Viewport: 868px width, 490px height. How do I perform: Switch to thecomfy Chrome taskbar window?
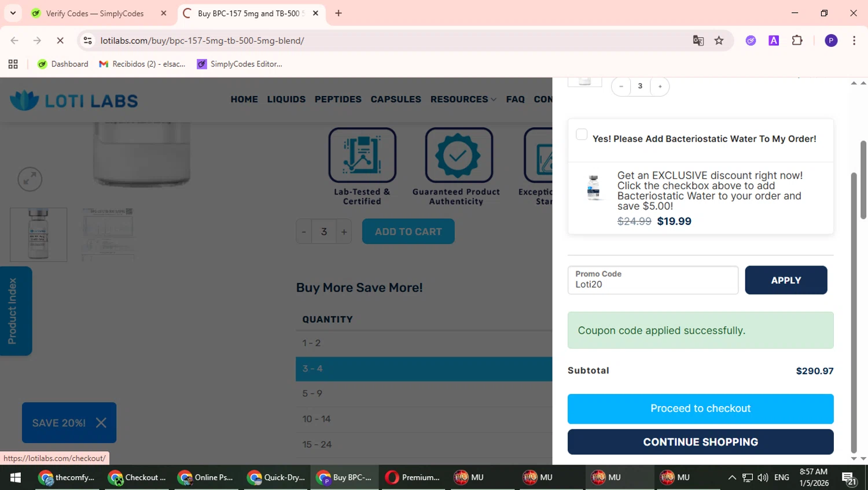tap(67, 477)
